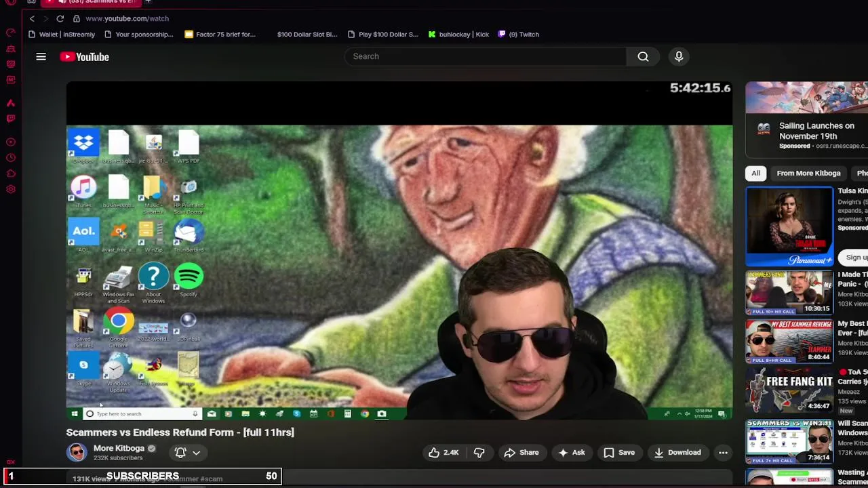868x488 pixels.
Task: Click the video title text
Action: (180, 432)
